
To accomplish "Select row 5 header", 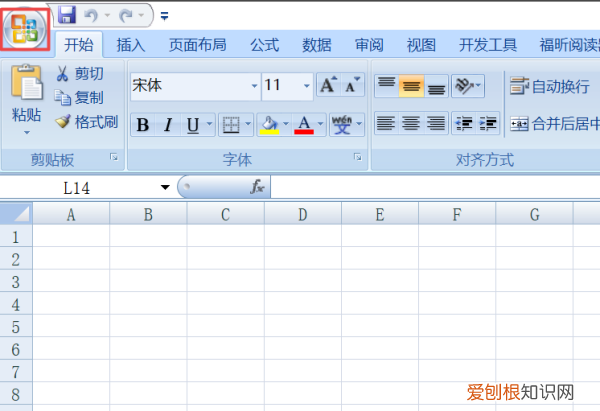I will (16, 327).
